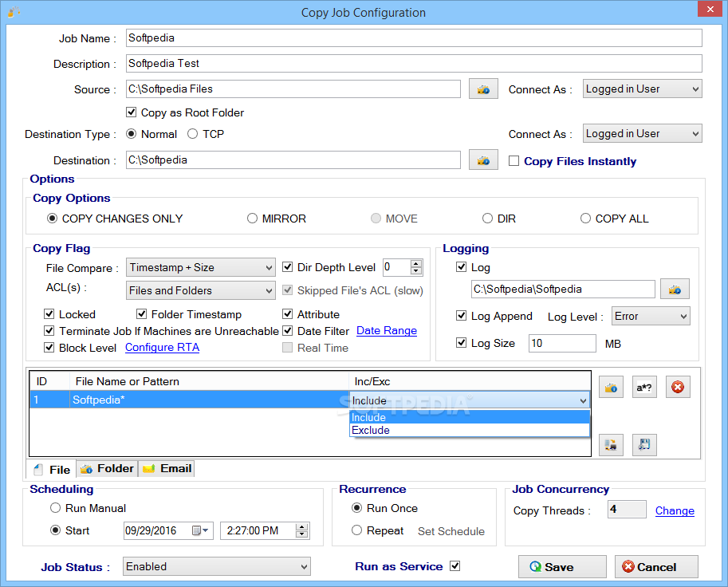This screenshot has height=587, width=728.
Task: Open Source Connect As dropdown
Action: [643, 89]
